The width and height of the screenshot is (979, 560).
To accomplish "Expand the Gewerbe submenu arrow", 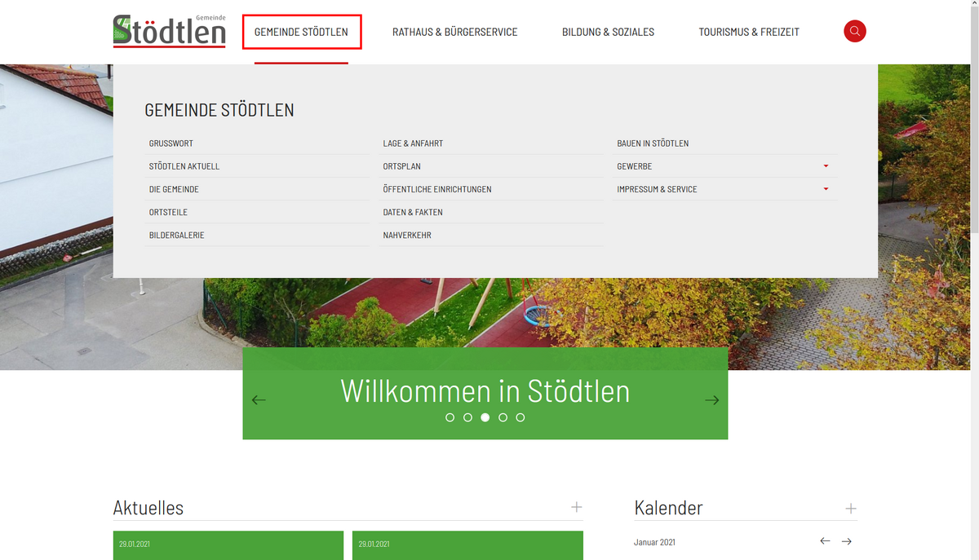I will [x=826, y=166].
